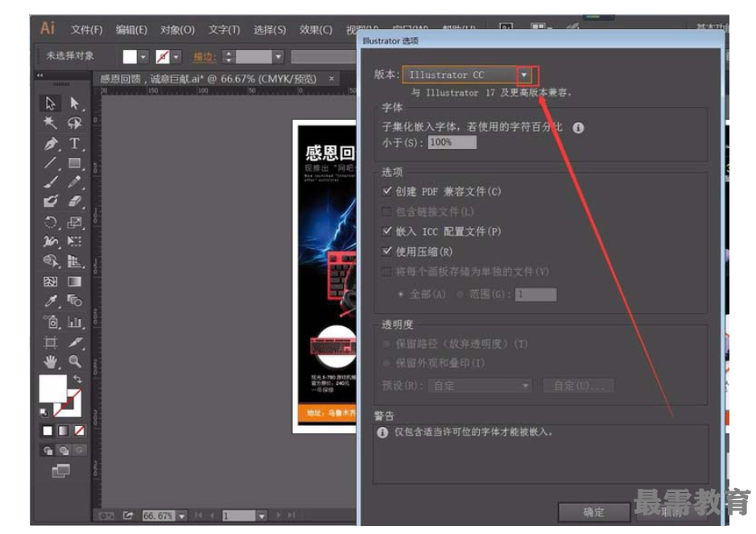Select the Free Transform tool
The height and width of the screenshot is (534, 756).
coord(74,241)
